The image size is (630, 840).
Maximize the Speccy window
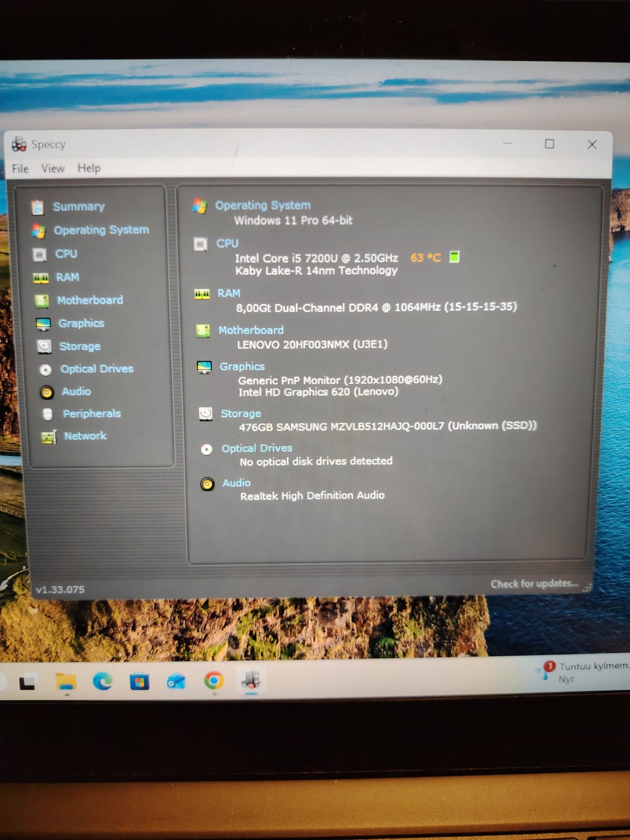(x=549, y=144)
